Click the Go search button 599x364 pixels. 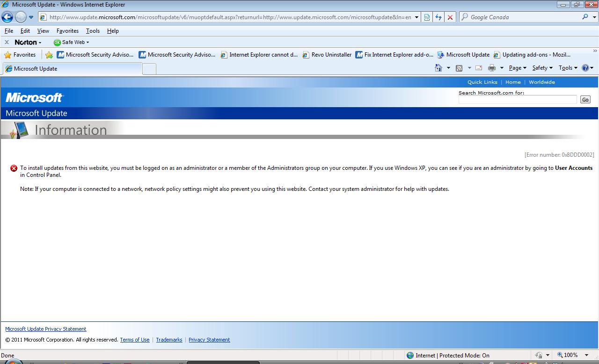(x=585, y=100)
